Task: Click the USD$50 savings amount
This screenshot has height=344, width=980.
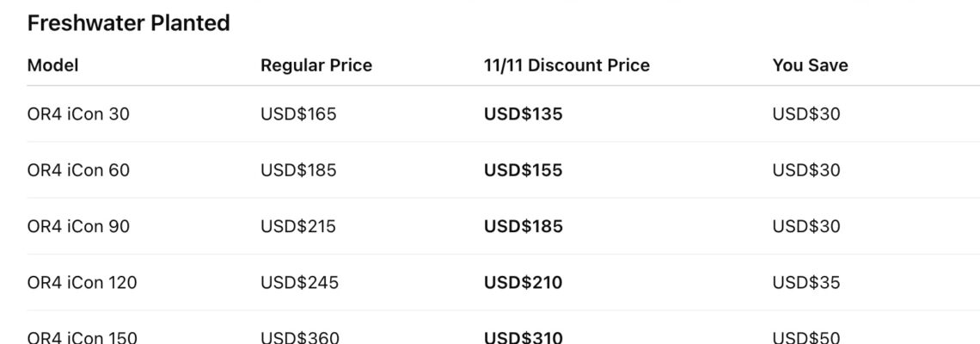Action: click(x=806, y=336)
